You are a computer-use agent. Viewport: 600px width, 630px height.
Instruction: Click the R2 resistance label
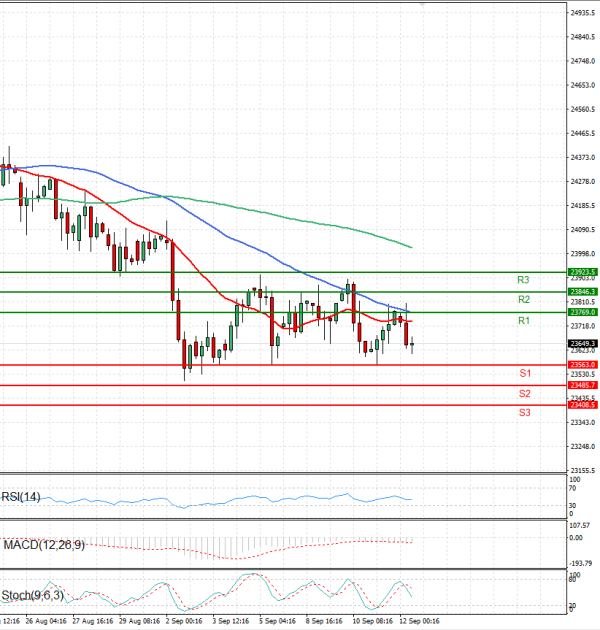pyautogui.click(x=524, y=299)
